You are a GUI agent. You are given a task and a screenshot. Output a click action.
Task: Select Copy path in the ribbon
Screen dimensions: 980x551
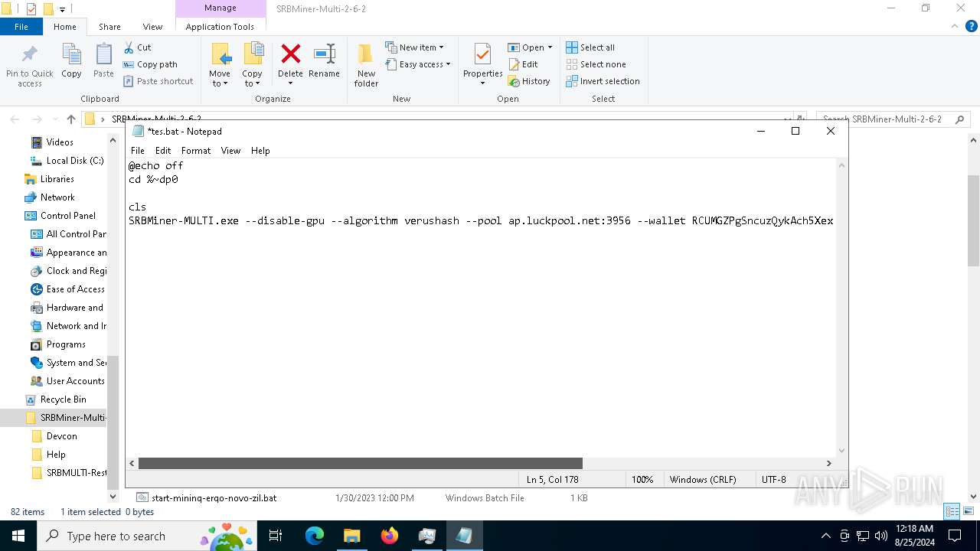click(x=150, y=64)
